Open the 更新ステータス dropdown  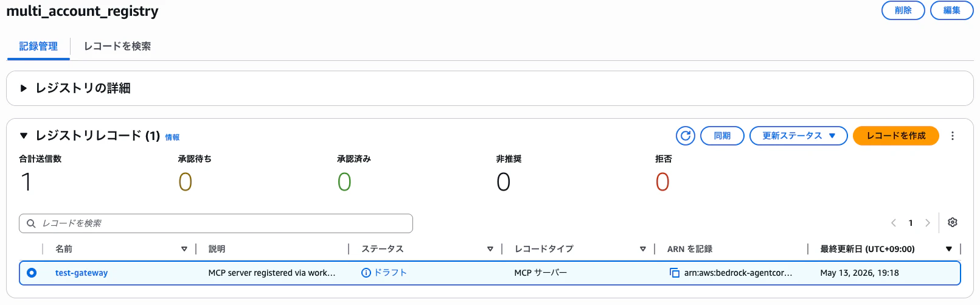(x=799, y=136)
